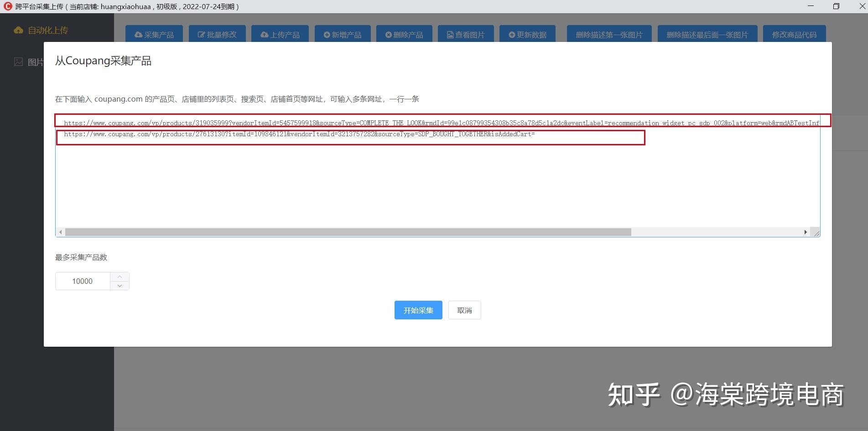868x431 pixels.
Task: Click 上传产品 toolbar button
Action: tap(280, 34)
